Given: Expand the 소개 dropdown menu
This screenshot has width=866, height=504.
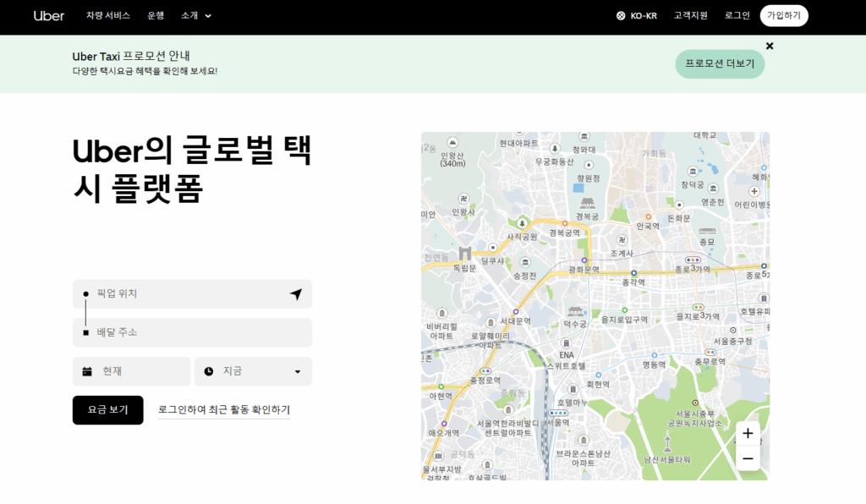Looking at the screenshot, I should (x=196, y=15).
